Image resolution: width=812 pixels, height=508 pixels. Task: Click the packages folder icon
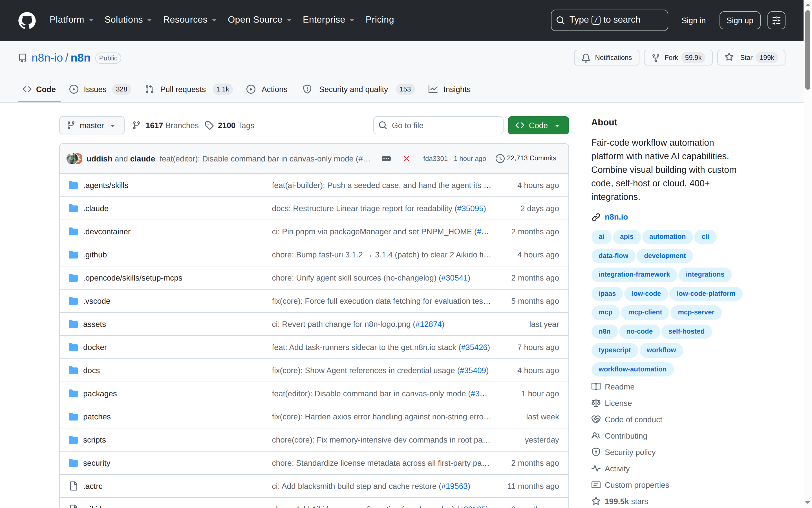[x=73, y=393]
